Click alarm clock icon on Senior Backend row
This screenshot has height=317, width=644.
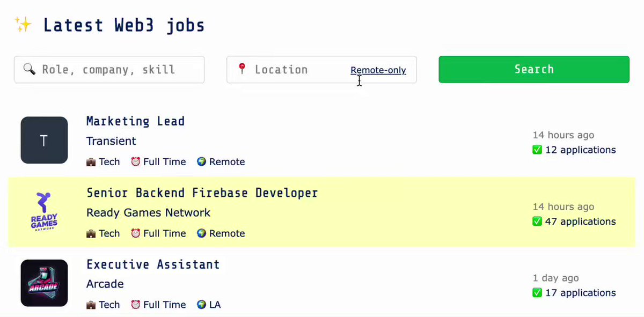point(136,233)
